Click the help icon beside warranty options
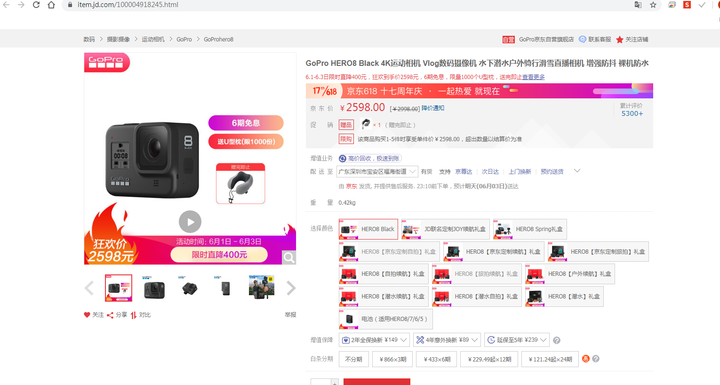The height and width of the screenshot is (385, 720). pyautogui.click(x=557, y=340)
